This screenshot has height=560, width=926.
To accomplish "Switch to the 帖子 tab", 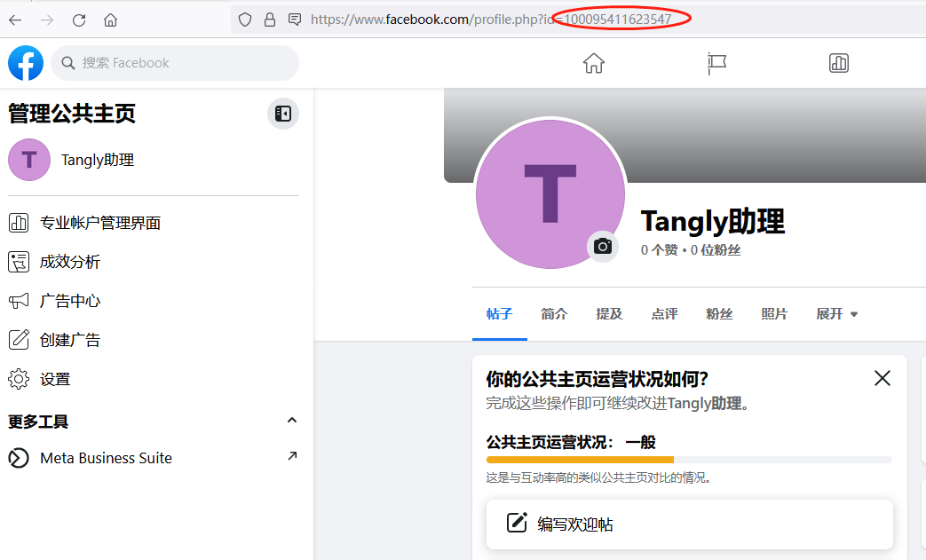I will [500, 314].
